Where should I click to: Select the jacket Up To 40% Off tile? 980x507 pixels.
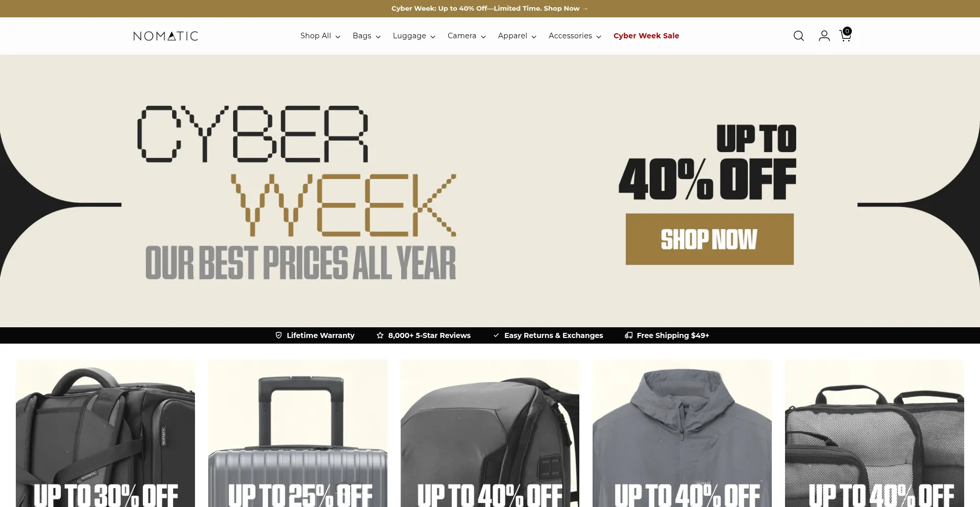point(682,433)
